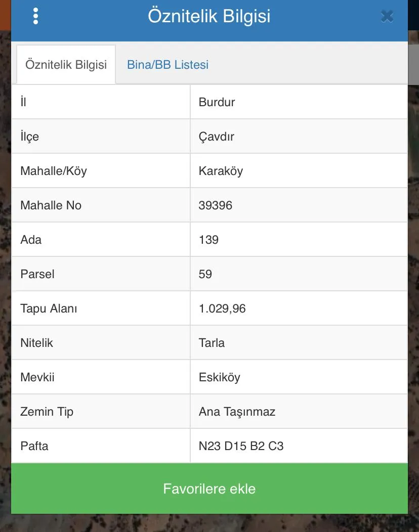The width and height of the screenshot is (419, 532).
Task: Close the Öznitelik Bilgisi dialog
Action: click(387, 17)
